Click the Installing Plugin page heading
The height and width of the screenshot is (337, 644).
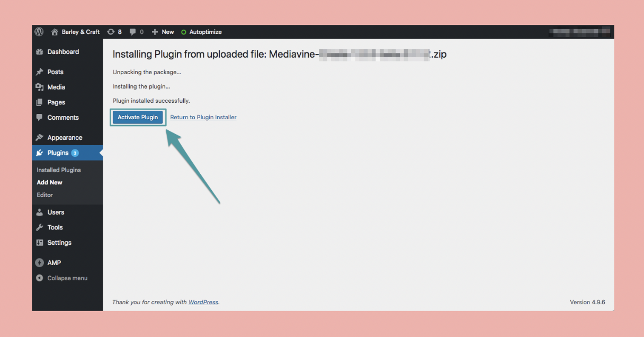[280, 54]
